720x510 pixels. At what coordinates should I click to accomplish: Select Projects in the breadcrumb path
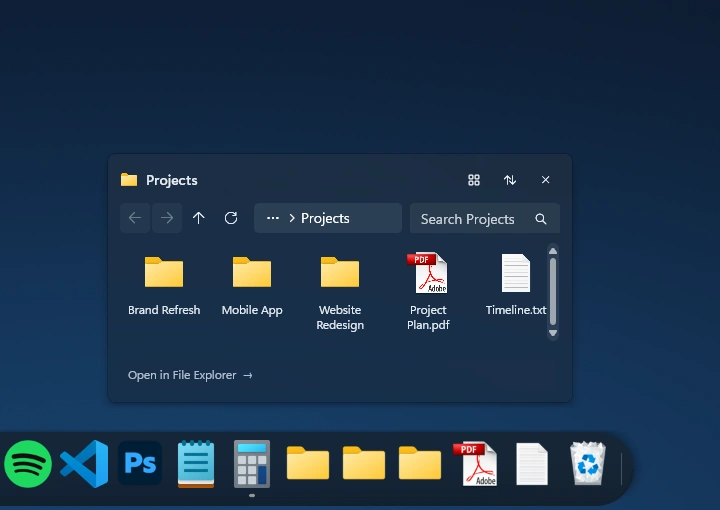[325, 219]
